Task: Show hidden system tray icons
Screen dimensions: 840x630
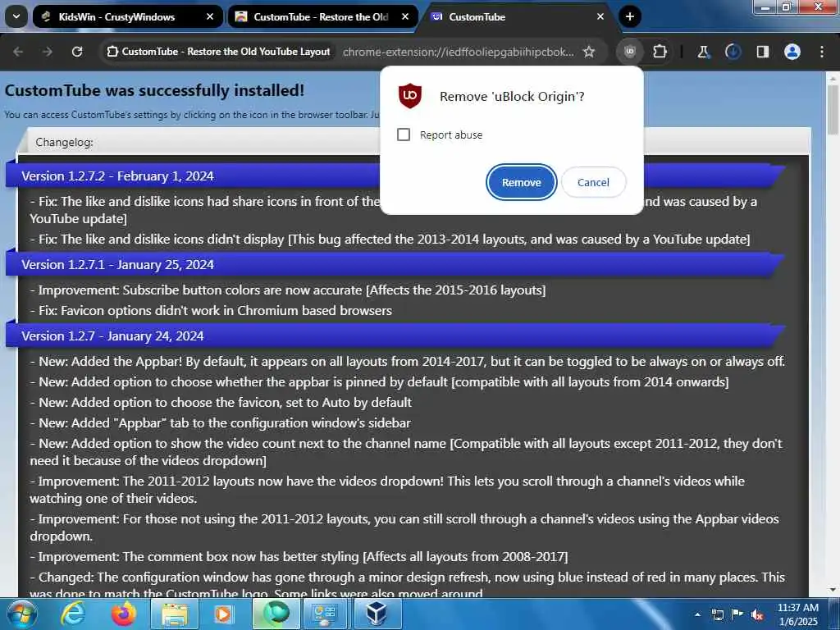Action: coord(697,614)
